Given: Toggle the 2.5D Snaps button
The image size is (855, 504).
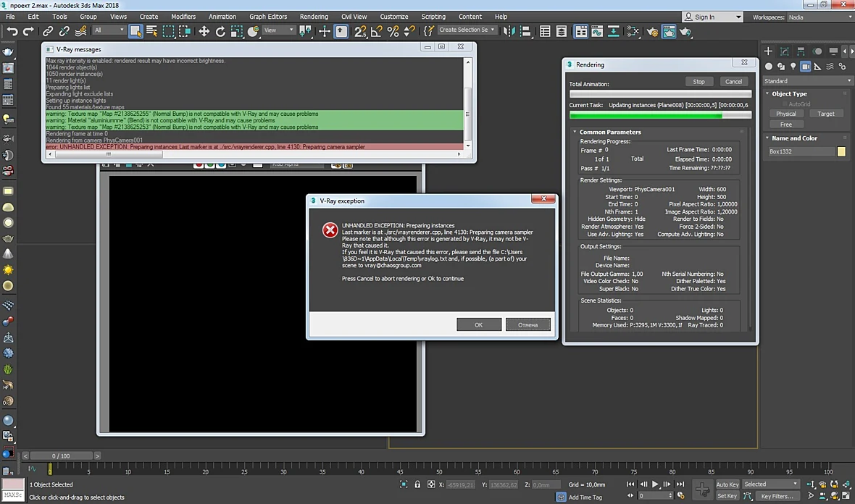Looking at the screenshot, I should (360, 32).
